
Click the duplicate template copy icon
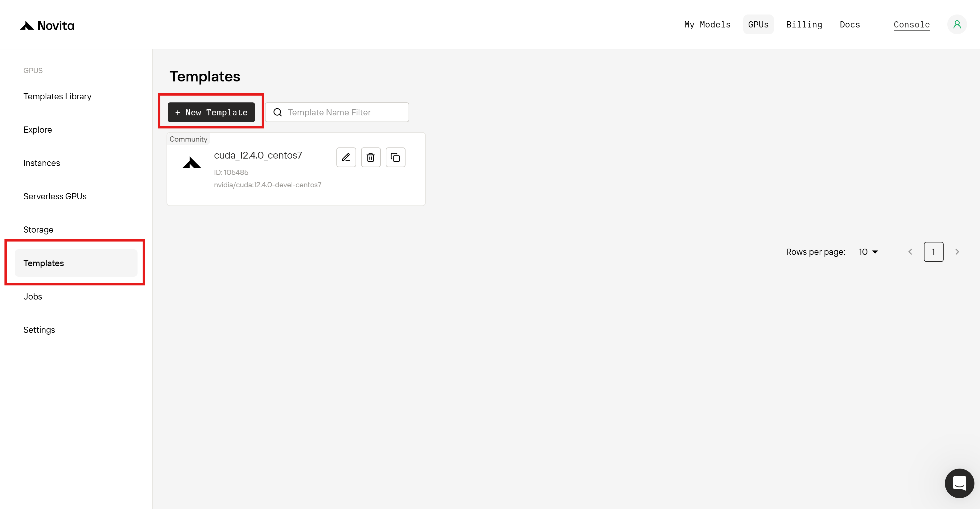click(395, 157)
